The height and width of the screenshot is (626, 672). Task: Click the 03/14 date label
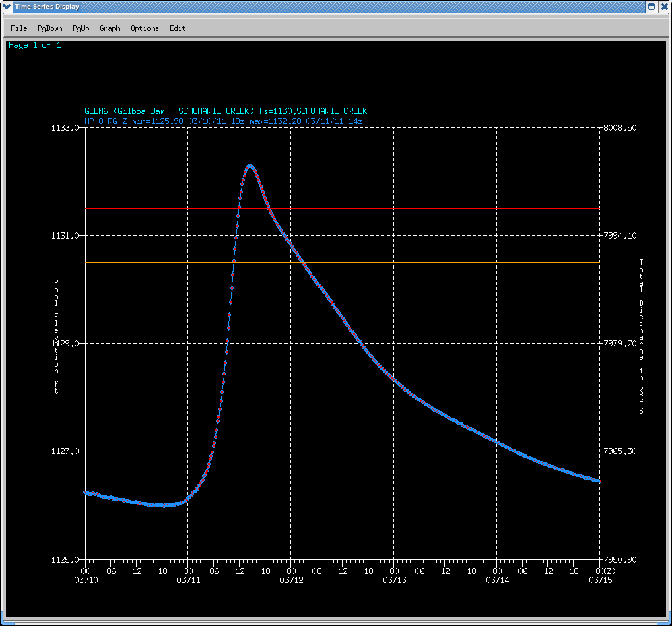pos(497,580)
